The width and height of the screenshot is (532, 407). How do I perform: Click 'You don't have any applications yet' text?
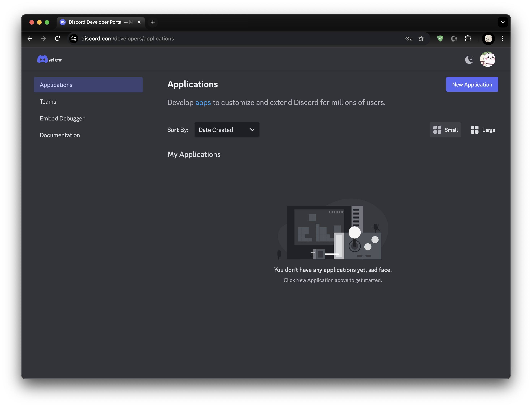click(333, 270)
